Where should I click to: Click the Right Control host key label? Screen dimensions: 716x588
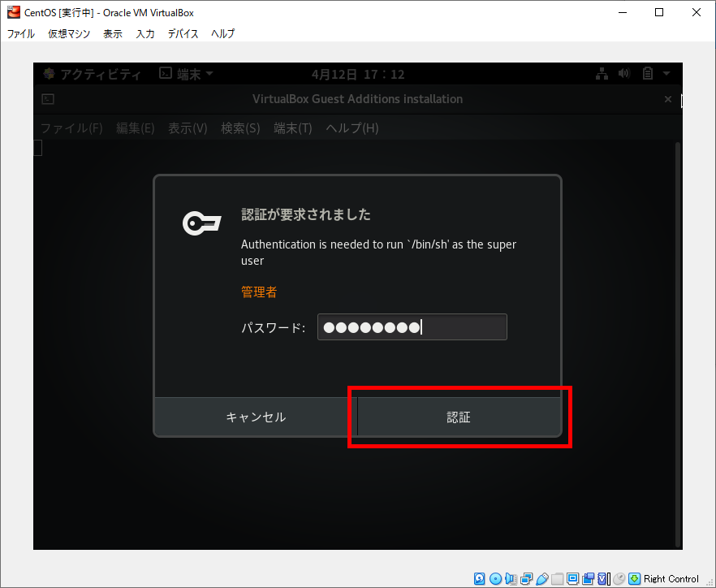point(671,579)
